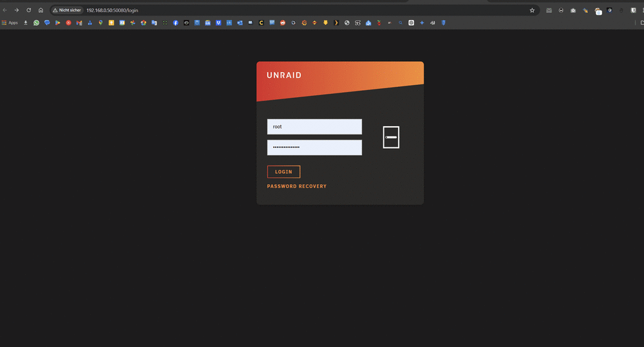Click the mail extension icon in toolbar
This screenshot has width=644, height=347.
549,10
